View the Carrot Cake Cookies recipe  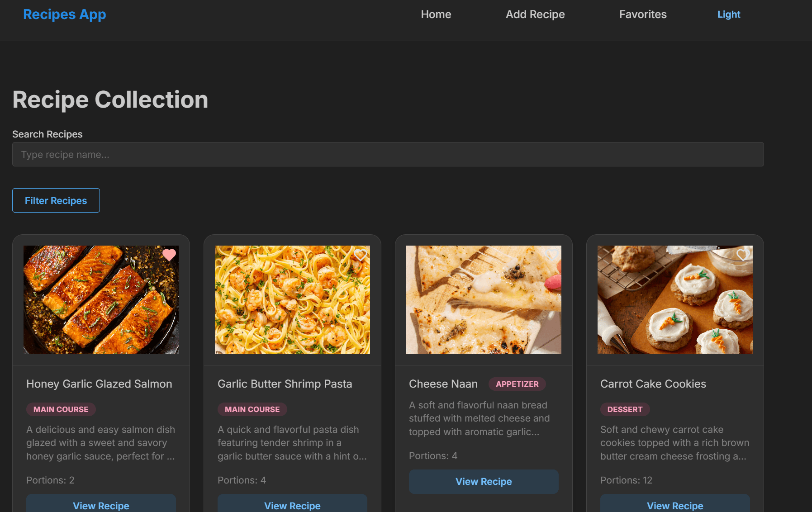click(x=675, y=505)
